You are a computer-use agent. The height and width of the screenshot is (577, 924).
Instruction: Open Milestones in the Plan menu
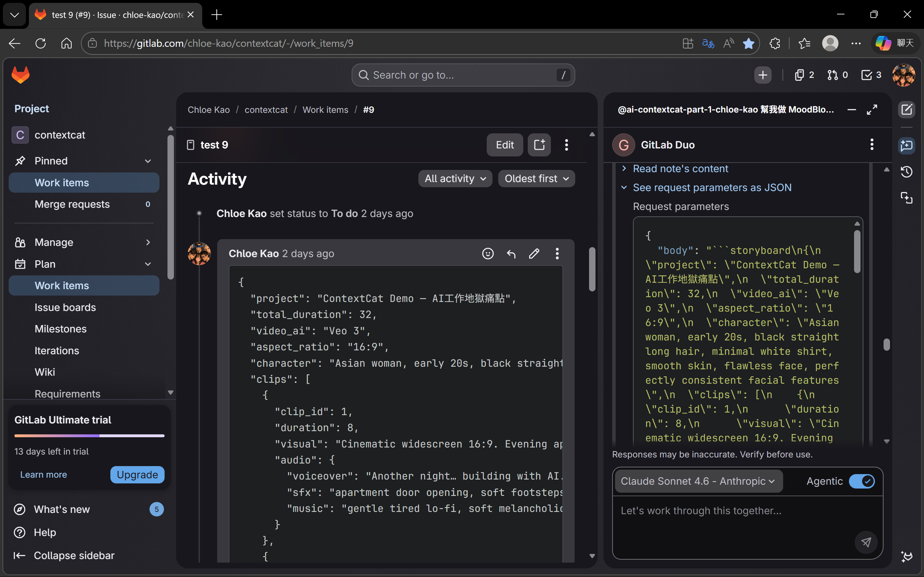(x=61, y=329)
